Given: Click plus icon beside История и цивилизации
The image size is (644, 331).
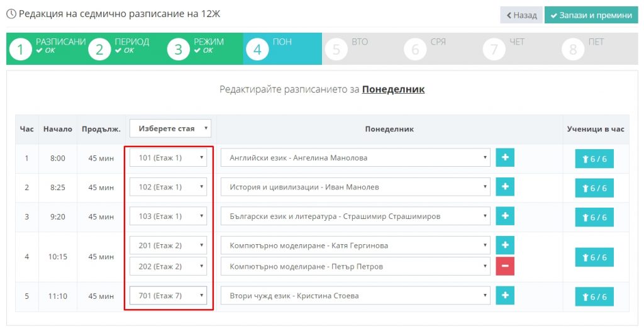Looking at the screenshot, I should point(505,187).
